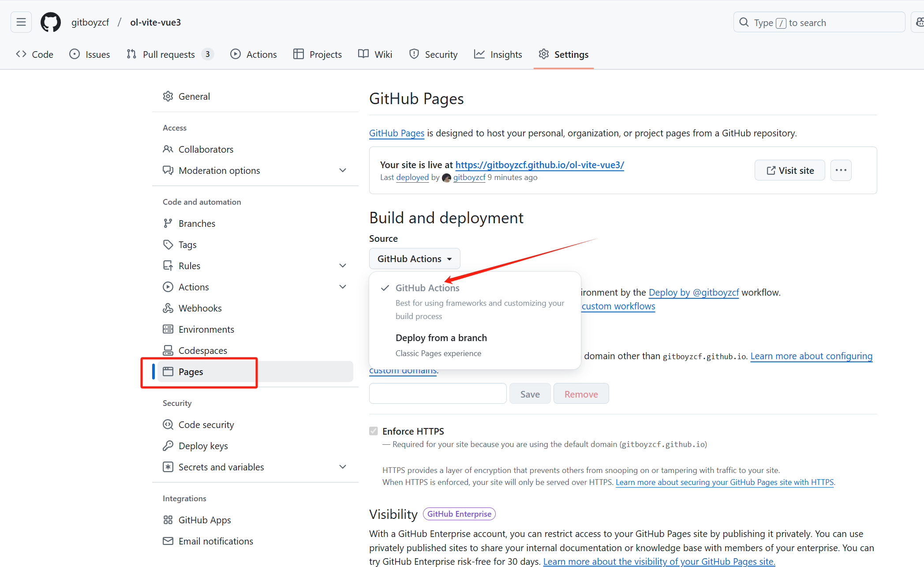Open the Security tab
This screenshot has height=567, width=924.
coord(434,54)
